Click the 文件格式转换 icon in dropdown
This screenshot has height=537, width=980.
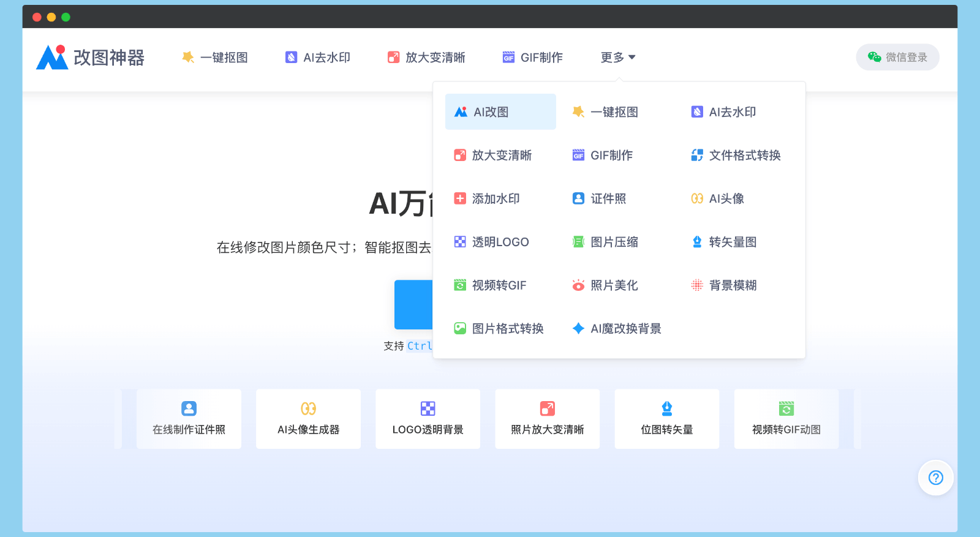[x=697, y=155]
